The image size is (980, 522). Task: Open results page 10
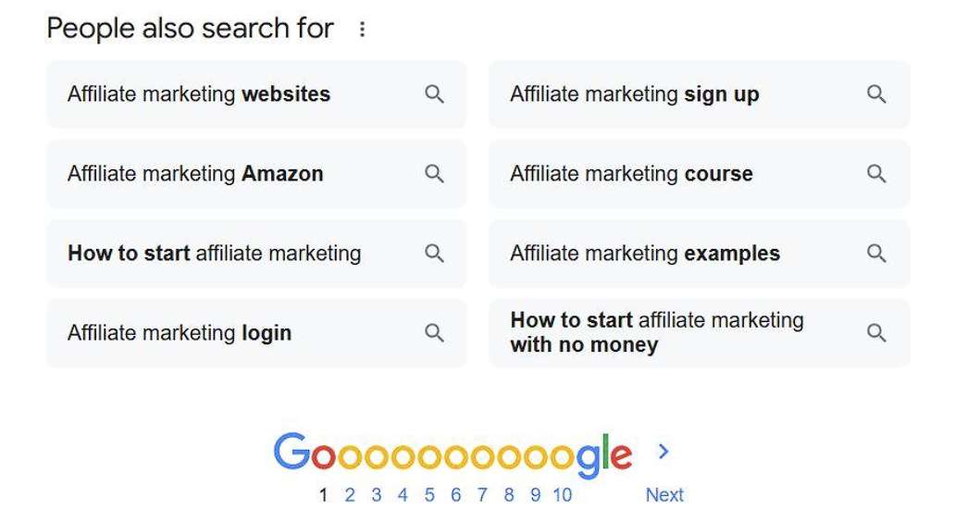(562, 495)
